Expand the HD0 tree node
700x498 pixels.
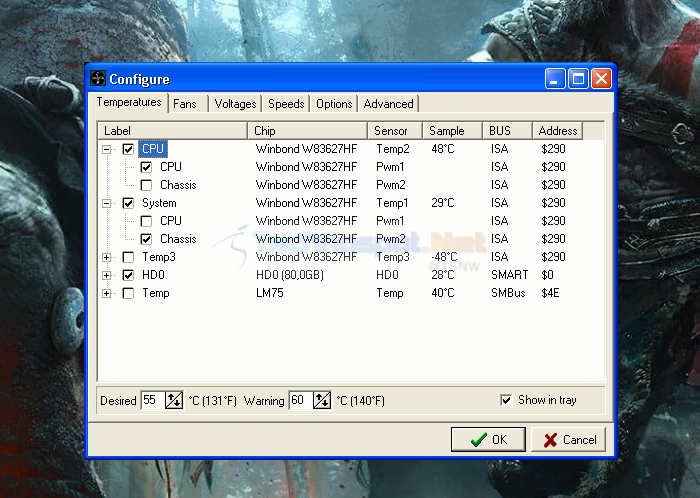(x=106, y=275)
